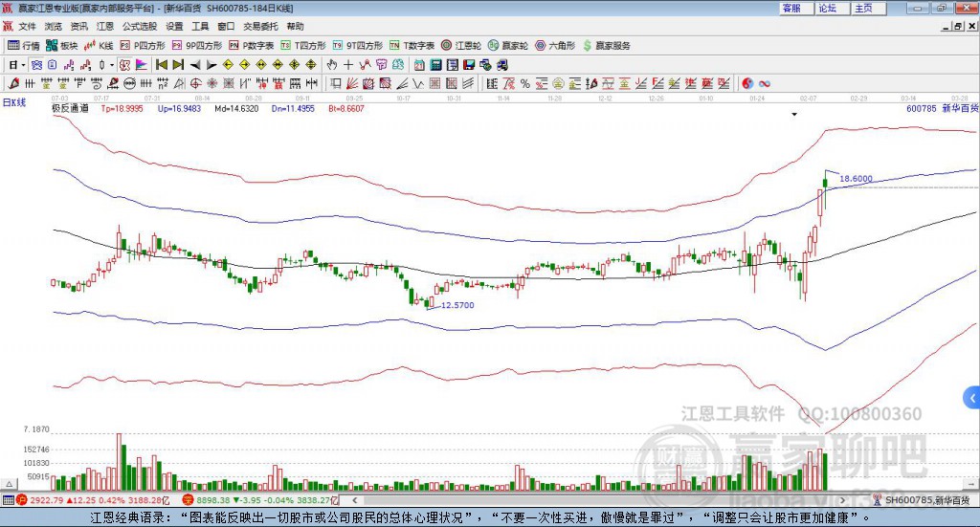The width and height of the screenshot is (980, 527).
Task: Jump to the last bar icon
Action: (x=178, y=65)
